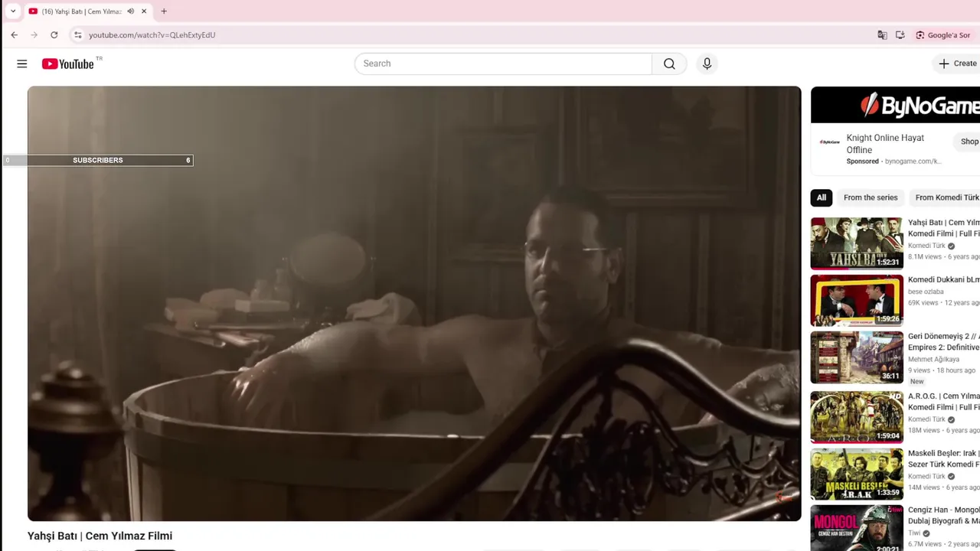Click the Mehmet Ağılkaya channel name

[933, 359]
